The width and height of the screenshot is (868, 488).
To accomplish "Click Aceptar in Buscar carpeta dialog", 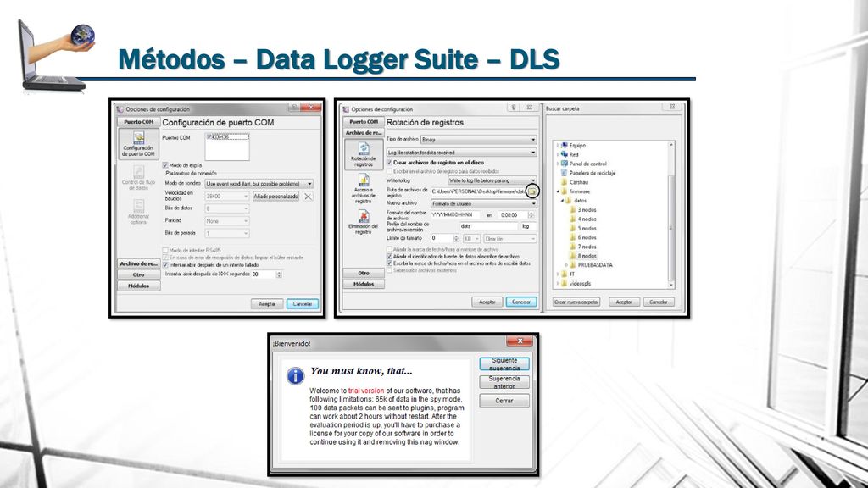I will pyautogui.click(x=625, y=302).
